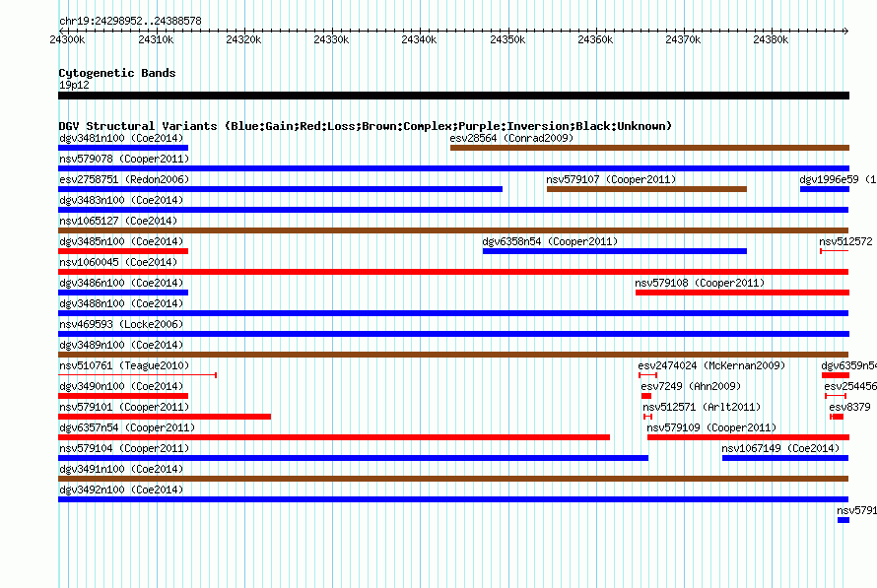877x588 pixels.
Task: Open dgv6357n54 (Cooper2011) label
Action: point(127,427)
